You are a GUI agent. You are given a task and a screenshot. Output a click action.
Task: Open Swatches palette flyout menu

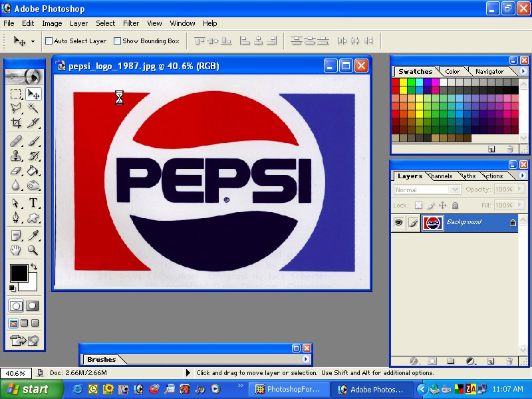point(523,71)
